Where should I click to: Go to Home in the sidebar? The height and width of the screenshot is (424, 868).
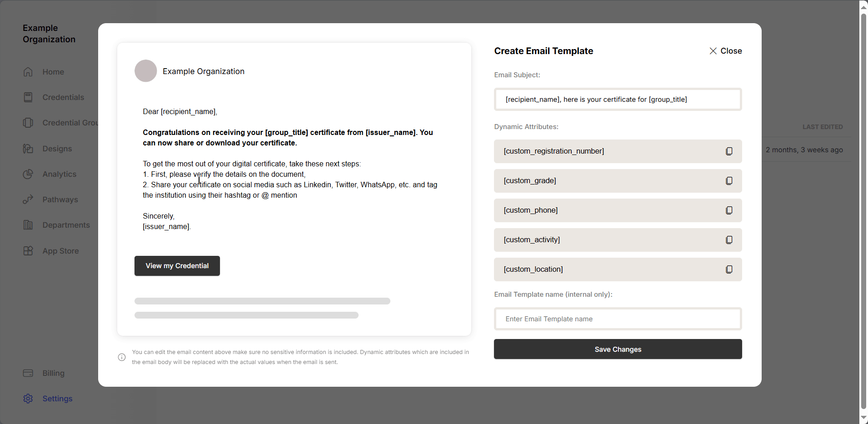pyautogui.click(x=53, y=72)
